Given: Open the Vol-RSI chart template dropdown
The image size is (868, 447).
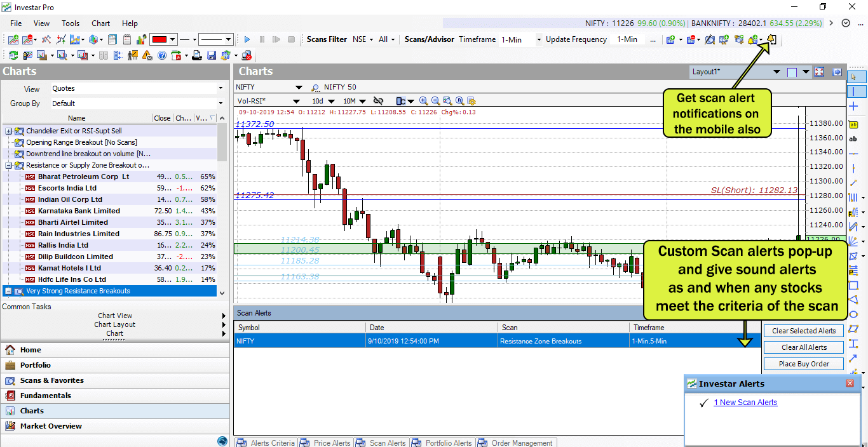Looking at the screenshot, I should click(x=296, y=101).
